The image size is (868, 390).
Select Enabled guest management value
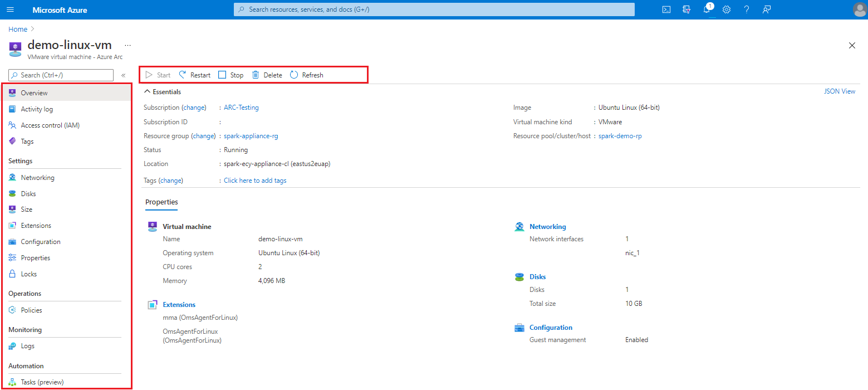tap(636, 340)
